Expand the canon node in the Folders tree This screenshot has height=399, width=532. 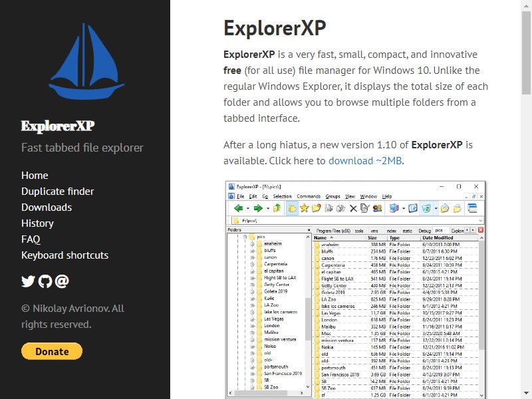pos(253,258)
